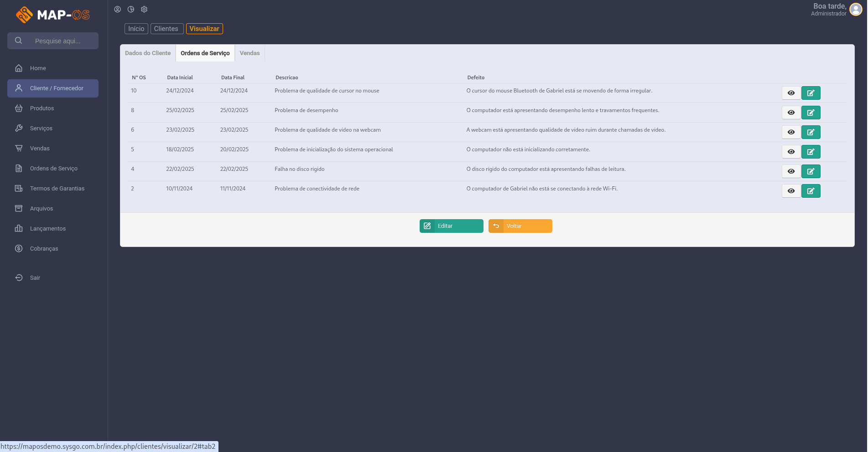Log out with Sair in the sidebar

53,278
